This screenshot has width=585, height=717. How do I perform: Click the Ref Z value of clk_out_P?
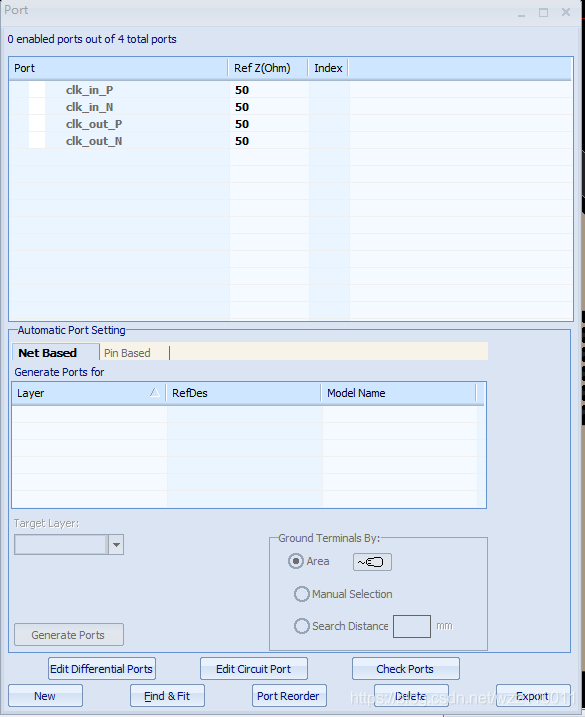click(x=242, y=124)
